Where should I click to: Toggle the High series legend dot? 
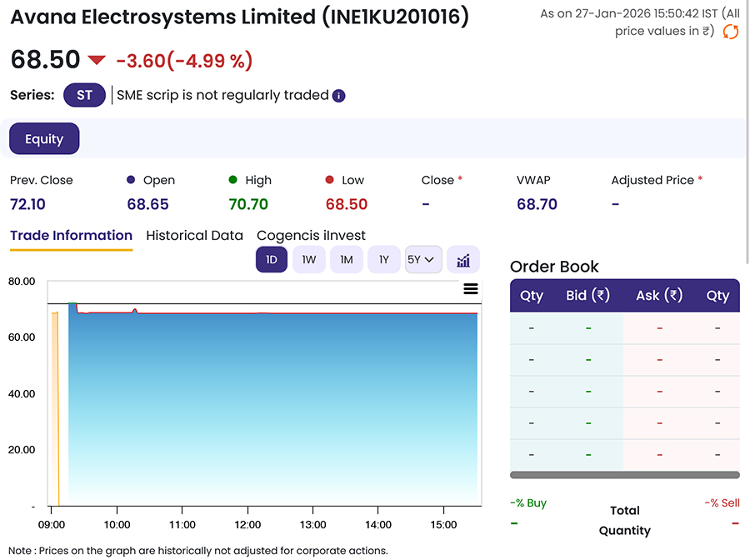(x=233, y=180)
